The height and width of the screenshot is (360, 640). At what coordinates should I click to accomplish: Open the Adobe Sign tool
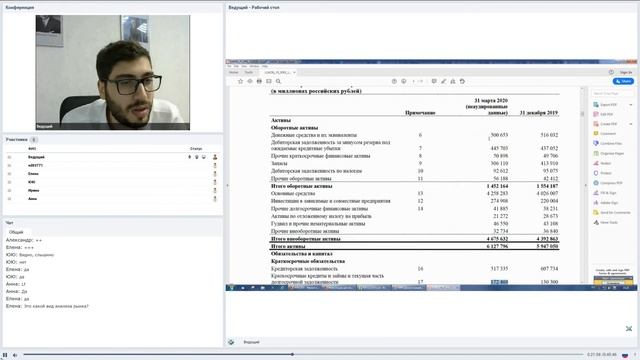(606, 202)
